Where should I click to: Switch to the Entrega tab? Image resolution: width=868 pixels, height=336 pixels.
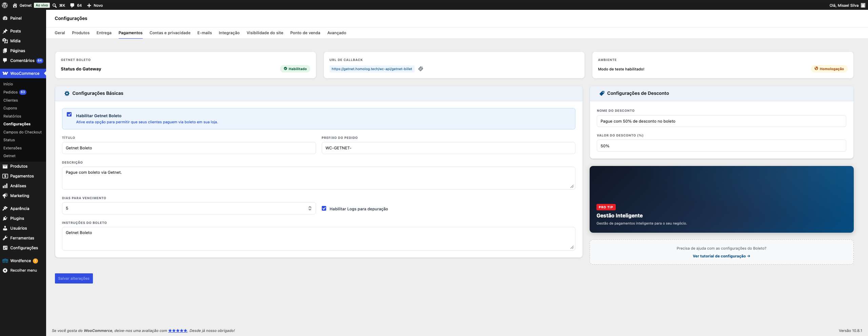pyautogui.click(x=104, y=33)
